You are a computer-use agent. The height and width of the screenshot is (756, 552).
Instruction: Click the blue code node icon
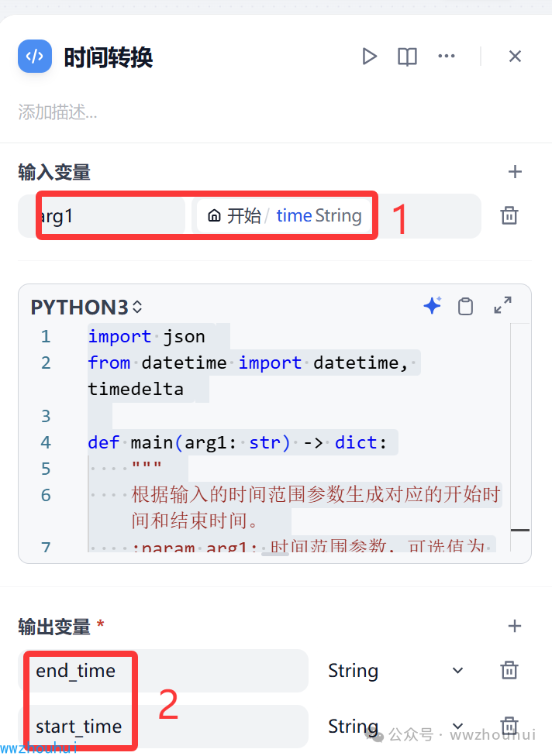[x=35, y=57]
